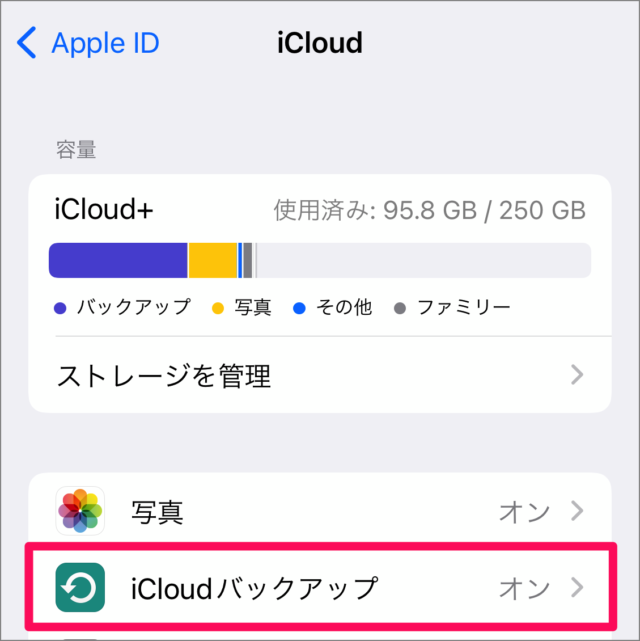Tap the オン status for iCloudバックアップ
The width and height of the screenshot is (640, 641).
524,587
